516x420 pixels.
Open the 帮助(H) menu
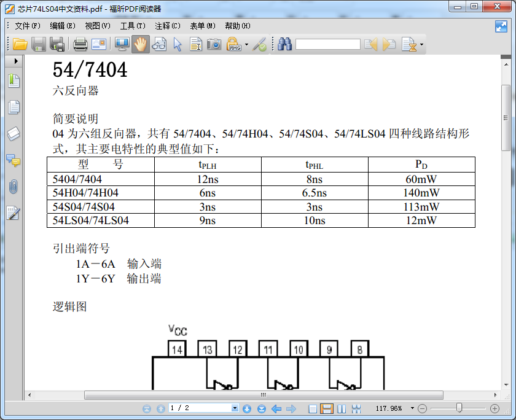coord(238,26)
